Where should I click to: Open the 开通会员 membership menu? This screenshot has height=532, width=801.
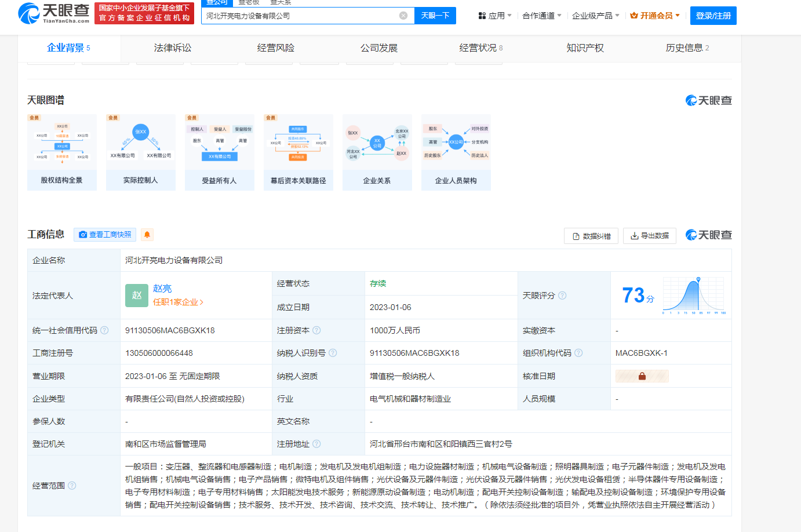pyautogui.click(x=655, y=16)
